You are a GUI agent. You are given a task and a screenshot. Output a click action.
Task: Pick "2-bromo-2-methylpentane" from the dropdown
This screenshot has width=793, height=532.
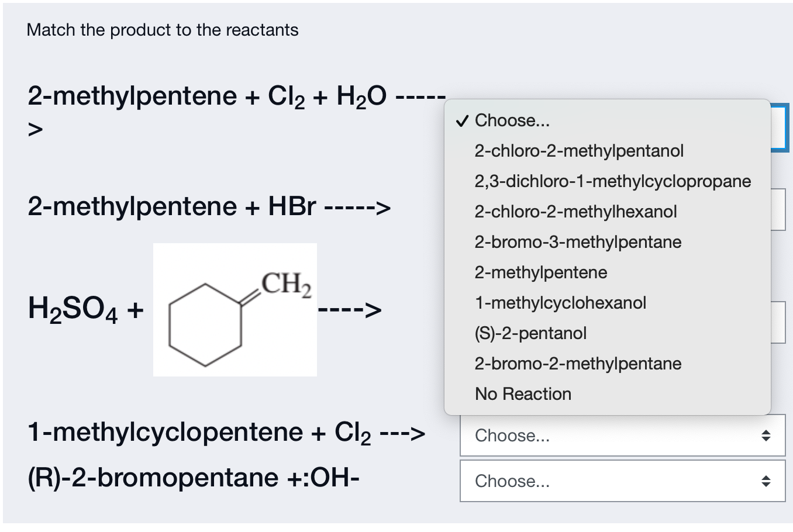578,364
